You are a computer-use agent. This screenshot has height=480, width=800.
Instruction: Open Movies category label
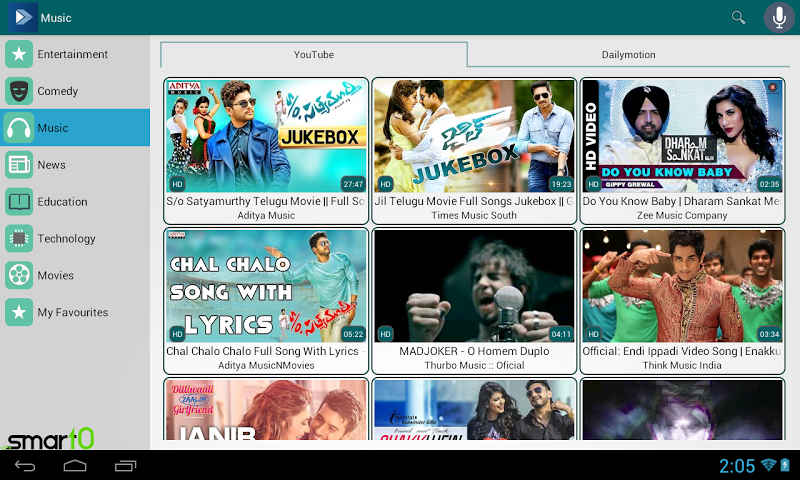(x=56, y=275)
